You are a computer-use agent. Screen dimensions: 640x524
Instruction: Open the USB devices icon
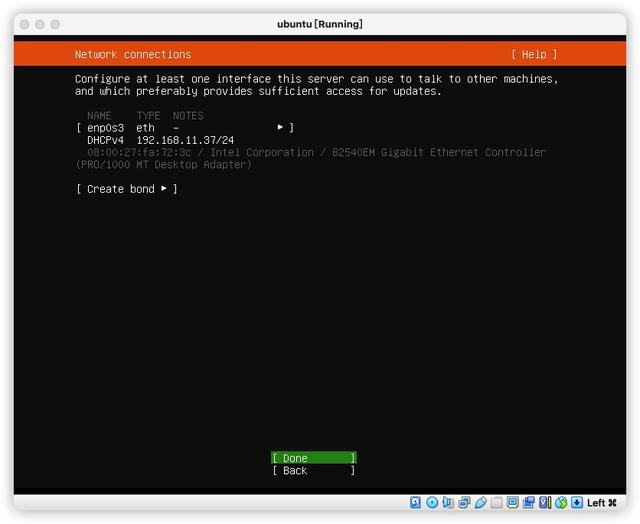click(x=480, y=502)
